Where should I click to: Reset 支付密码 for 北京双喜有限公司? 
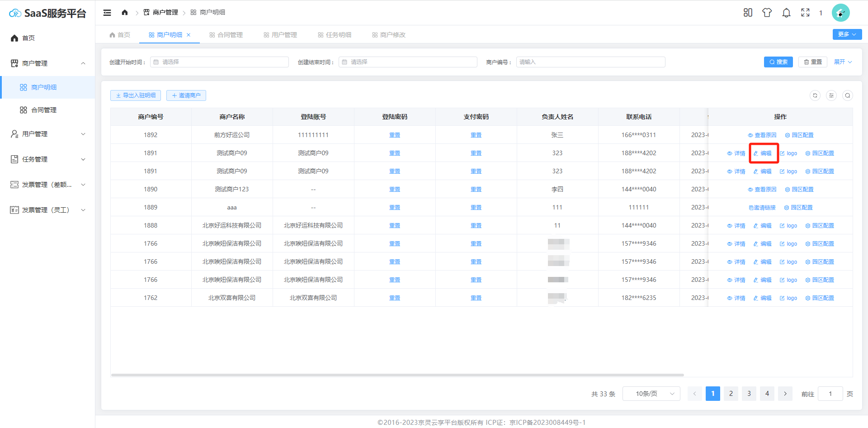click(476, 298)
